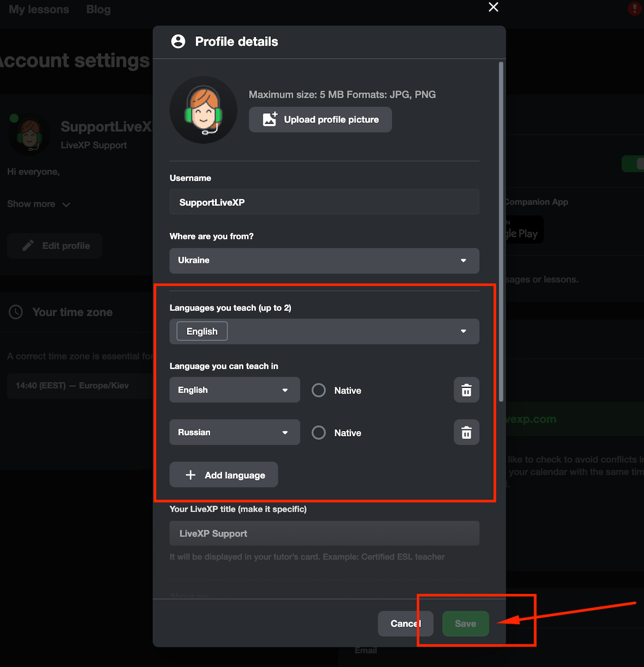Click the red alert icon top right

click(634, 8)
